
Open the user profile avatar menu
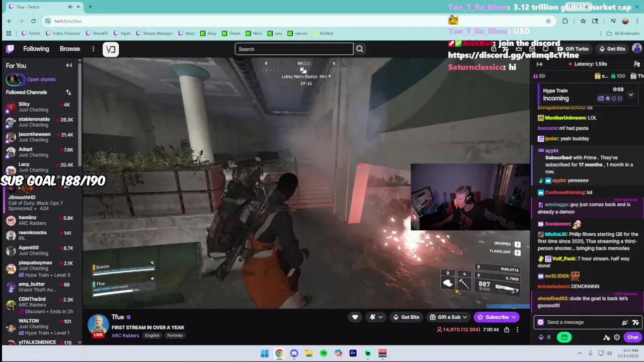point(636,48)
